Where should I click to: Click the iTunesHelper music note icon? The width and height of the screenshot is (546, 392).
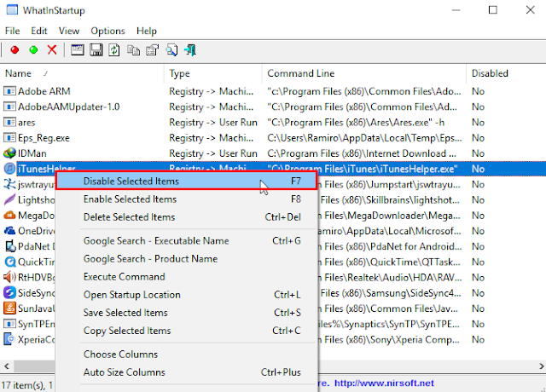(x=9, y=169)
